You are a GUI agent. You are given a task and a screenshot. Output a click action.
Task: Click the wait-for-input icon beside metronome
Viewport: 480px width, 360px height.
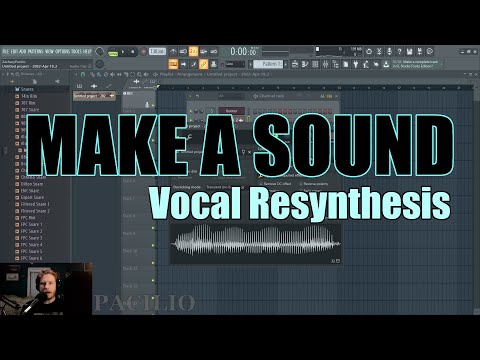(183, 51)
